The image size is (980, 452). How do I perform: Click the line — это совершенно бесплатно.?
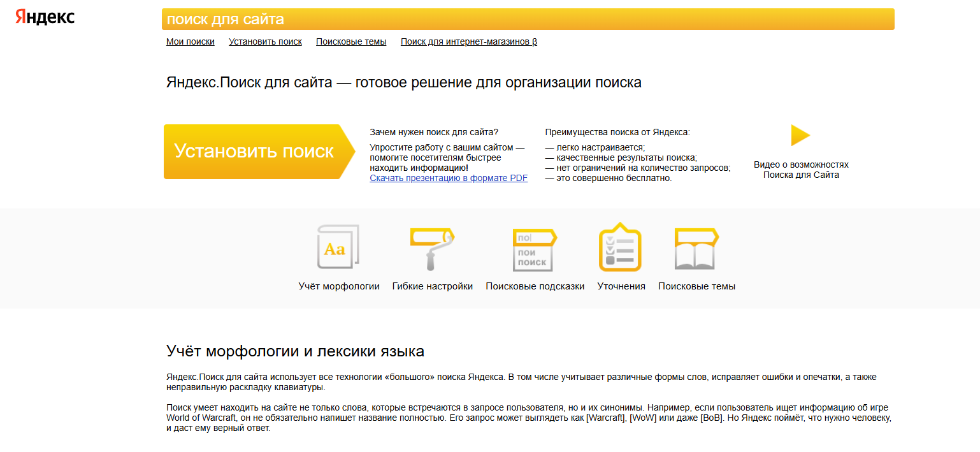click(609, 178)
